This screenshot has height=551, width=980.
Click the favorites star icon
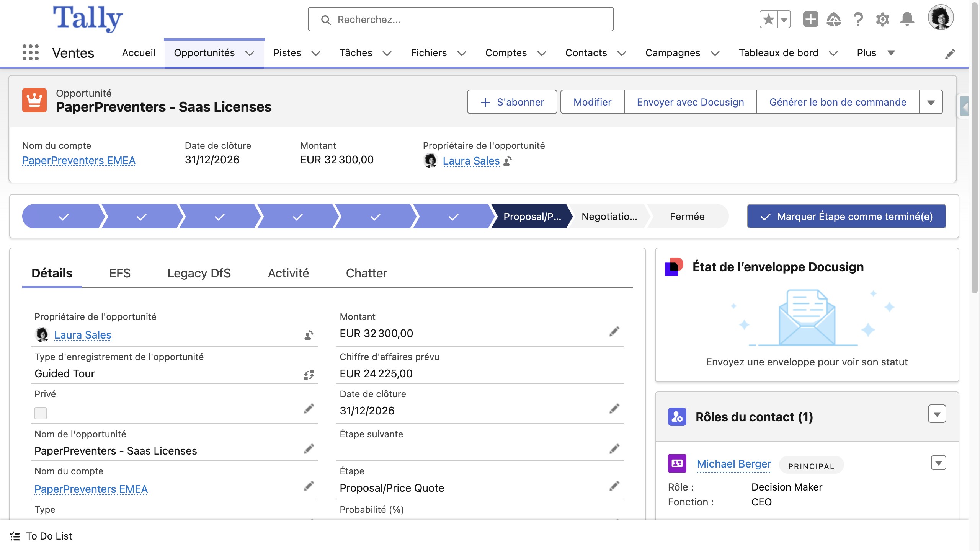[x=768, y=19]
